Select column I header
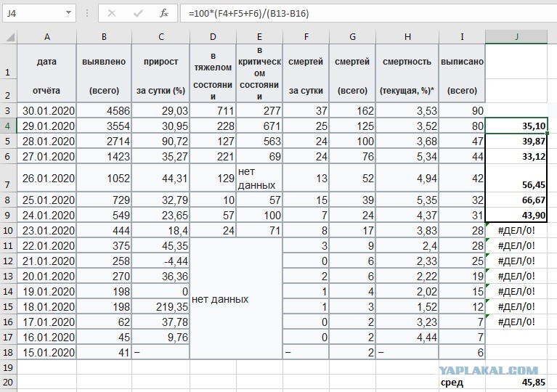Screen dimensions: 557x392 462,36
